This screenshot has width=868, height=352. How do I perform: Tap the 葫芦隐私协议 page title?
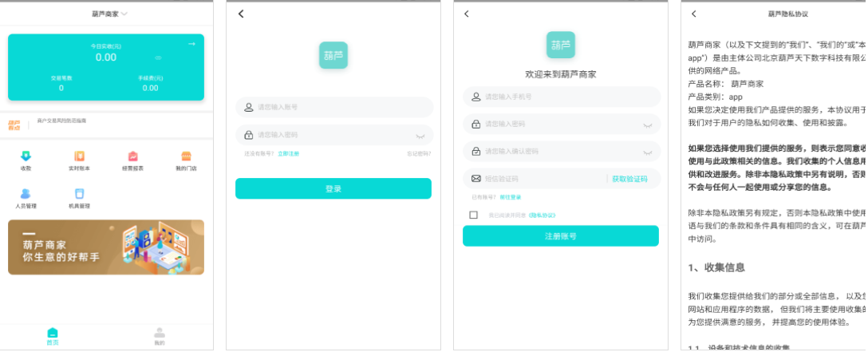tap(787, 14)
